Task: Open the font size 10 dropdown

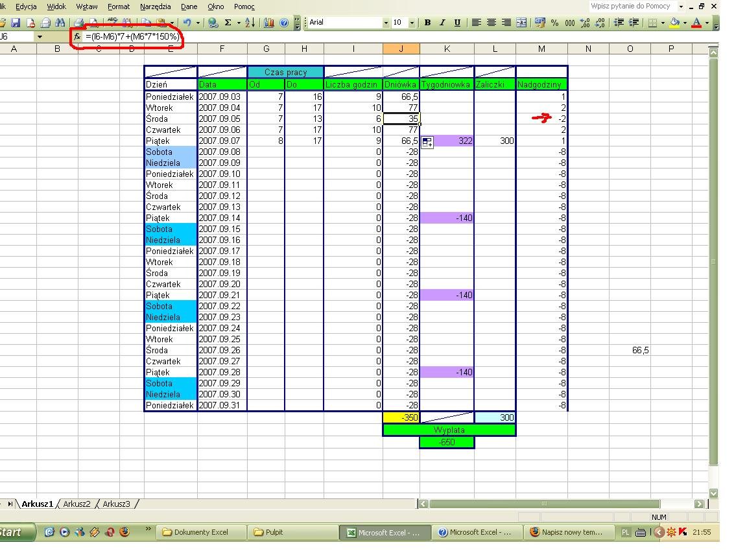Action: 412,23
